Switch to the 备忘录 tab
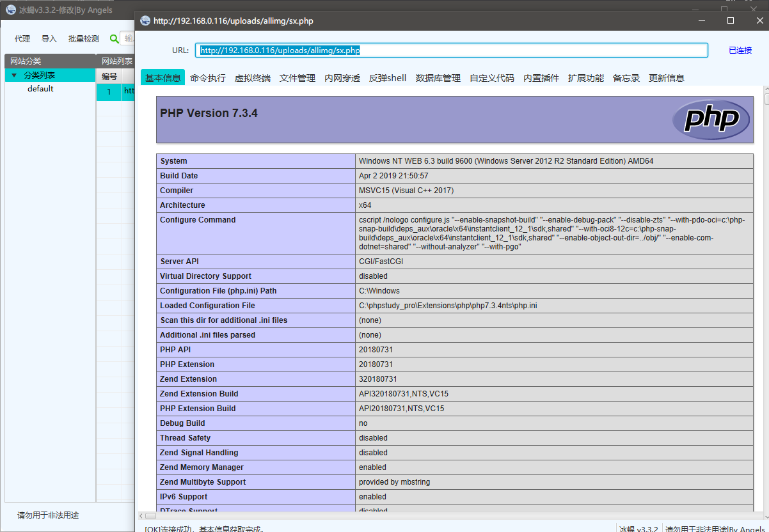Screen dimensions: 769x532 [626, 78]
